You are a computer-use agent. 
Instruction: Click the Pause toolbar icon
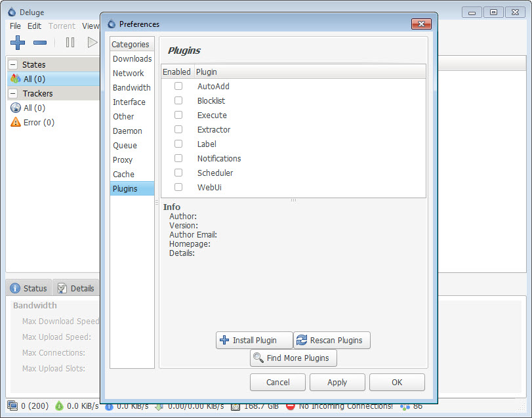click(x=70, y=43)
